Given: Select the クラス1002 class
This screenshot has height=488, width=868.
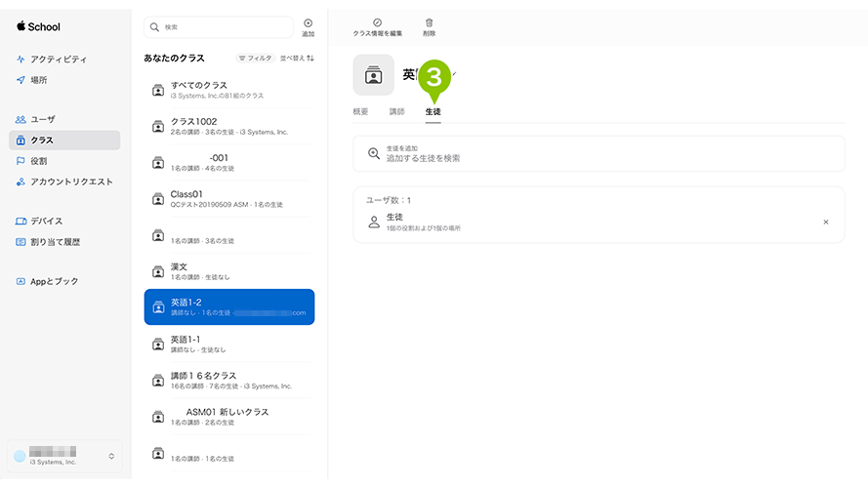Looking at the screenshot, I should pyautogui.click(x=229, y=126).
